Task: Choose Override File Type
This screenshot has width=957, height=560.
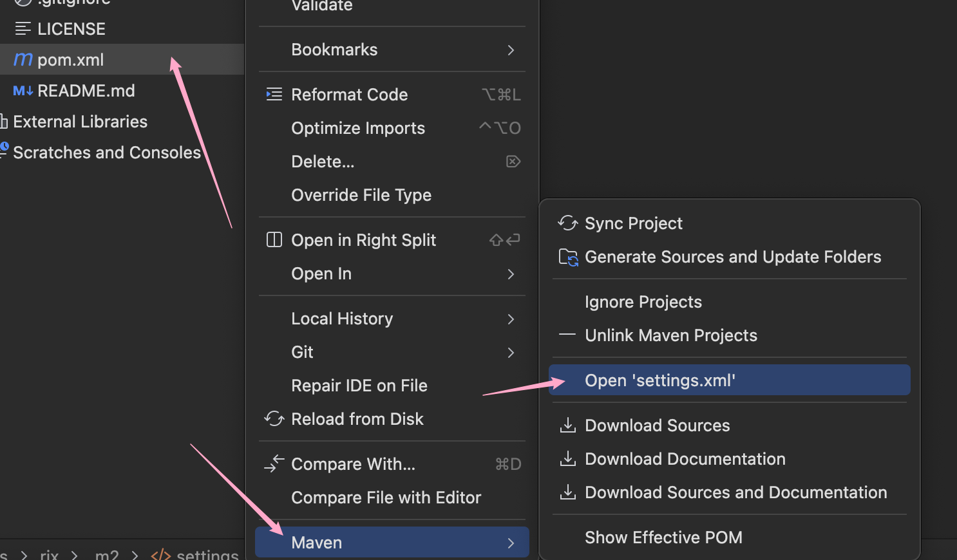Action: [x=392, y=195]
